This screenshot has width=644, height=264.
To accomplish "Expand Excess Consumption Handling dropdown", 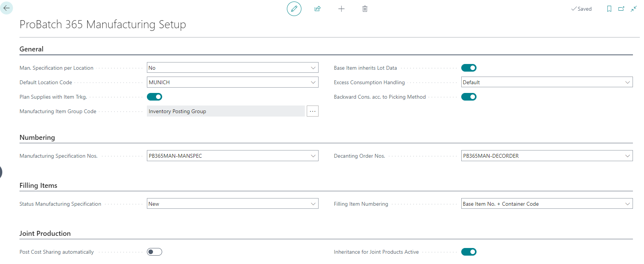I will point(628,82).
